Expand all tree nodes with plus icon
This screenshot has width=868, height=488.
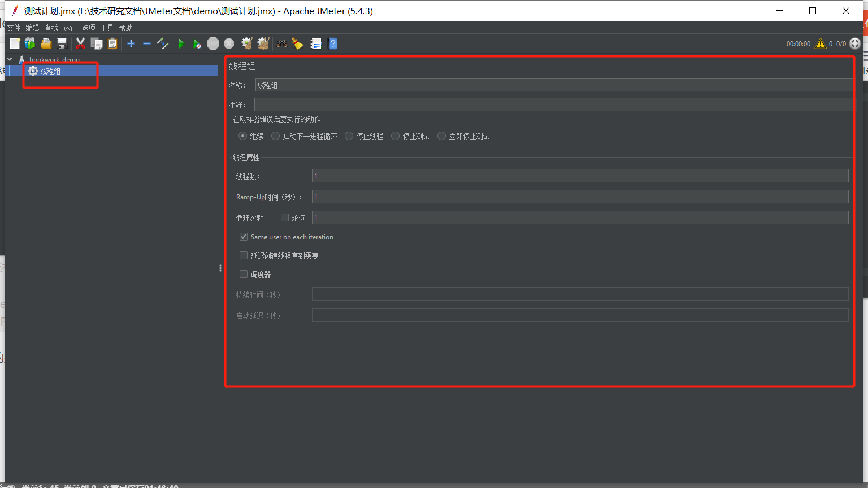pos(131,43)
